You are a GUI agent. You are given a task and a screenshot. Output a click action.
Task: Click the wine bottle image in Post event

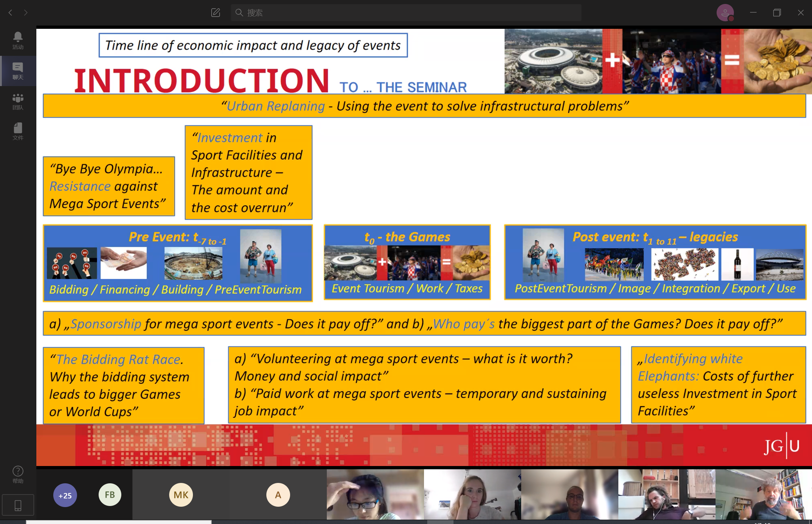(737, 264)
